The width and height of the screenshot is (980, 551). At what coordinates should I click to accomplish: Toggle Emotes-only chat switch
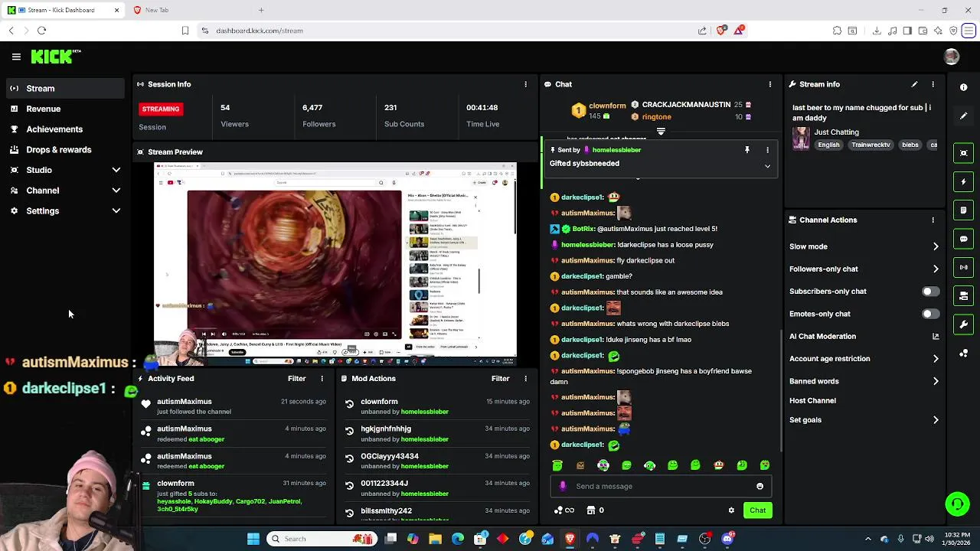[x=930, y=314]
